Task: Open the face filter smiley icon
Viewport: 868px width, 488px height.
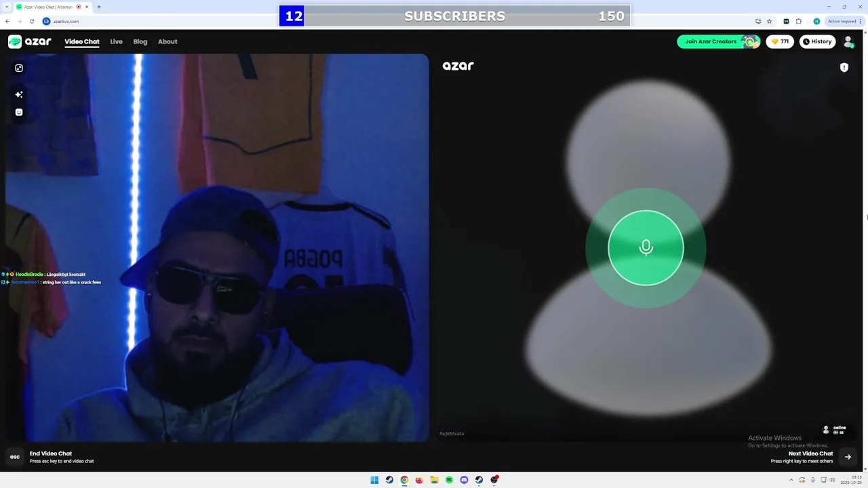Action: (19, 112)
